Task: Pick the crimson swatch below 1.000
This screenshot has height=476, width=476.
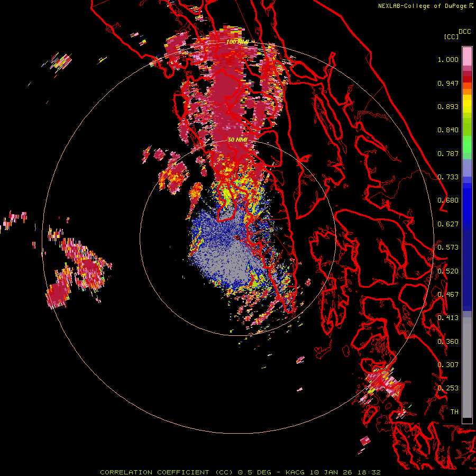Action: (x=467, y=74)
